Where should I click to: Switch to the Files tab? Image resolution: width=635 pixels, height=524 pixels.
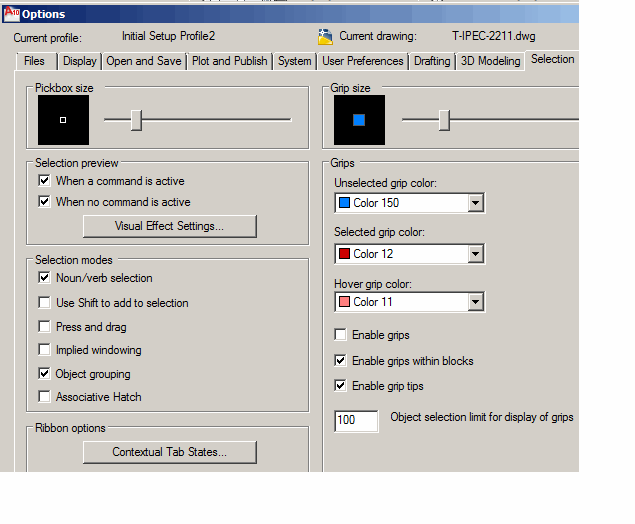pos(34,61)
